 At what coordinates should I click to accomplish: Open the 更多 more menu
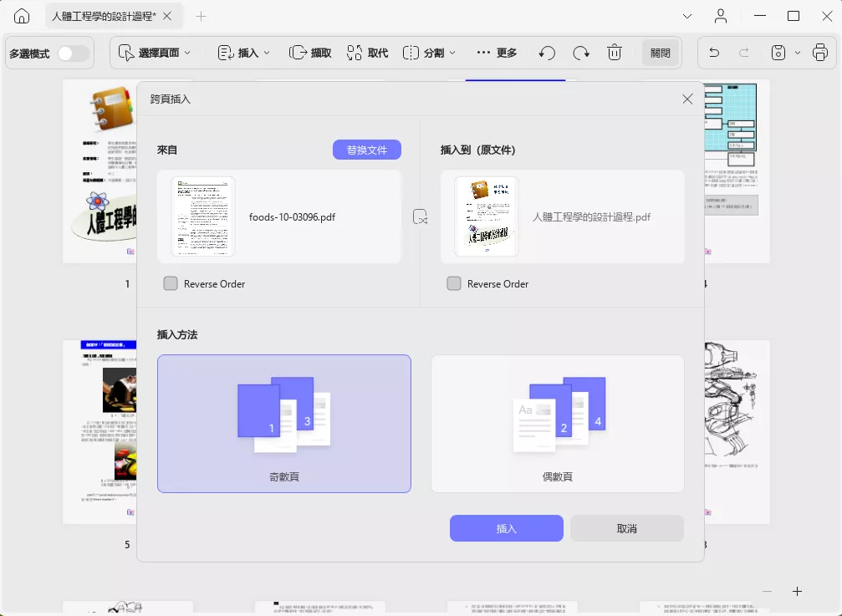[x=496, y=53]
